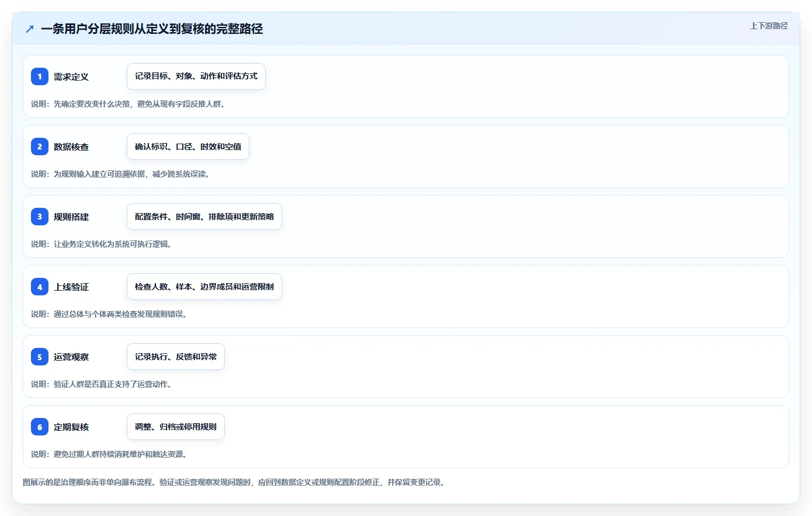Click the 调整、归档或停用规则 chip
This screenshot has height=516, width=812.
[176, 427]
